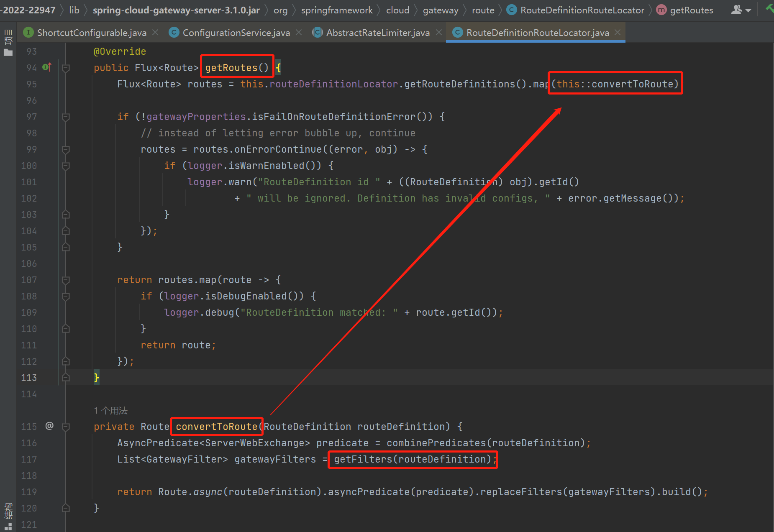The height and width of the screenshot is (532, 774).
Task: Click combinePredicates call on line 116
Action: [x=436, y=443]
